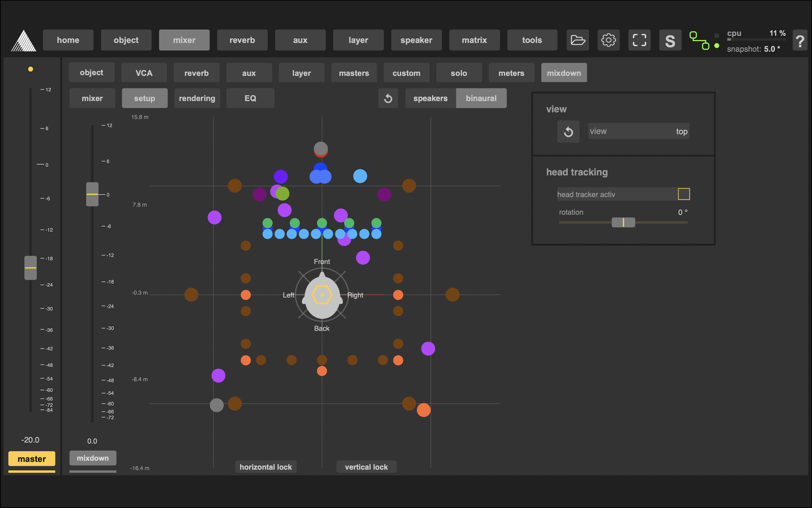Select the top mixer page tab
812x508 pixels.
(x=184, y=40)
